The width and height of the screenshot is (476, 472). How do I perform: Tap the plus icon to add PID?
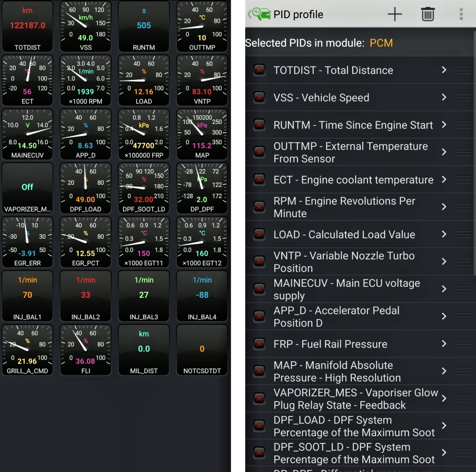[x=395, y=14]
